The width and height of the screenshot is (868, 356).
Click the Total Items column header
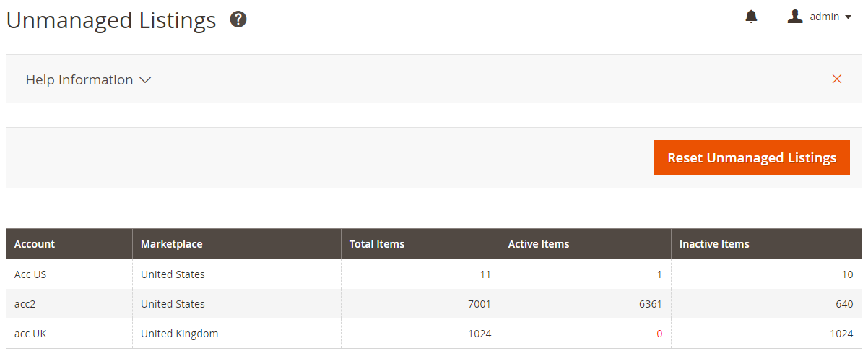tap(377, 244)
